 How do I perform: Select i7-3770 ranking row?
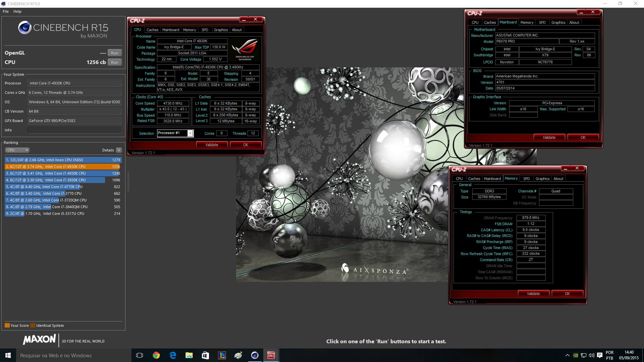click(x=63, y=193)
